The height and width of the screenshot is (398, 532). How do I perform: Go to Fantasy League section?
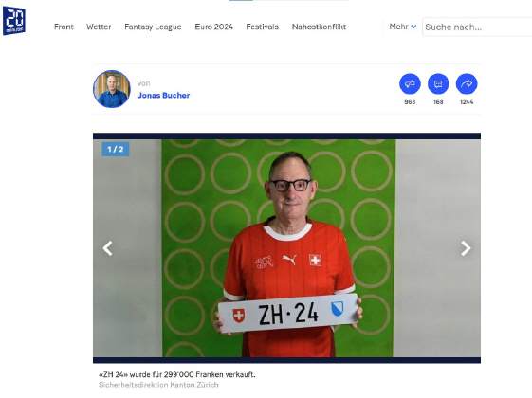coord(153,27)
